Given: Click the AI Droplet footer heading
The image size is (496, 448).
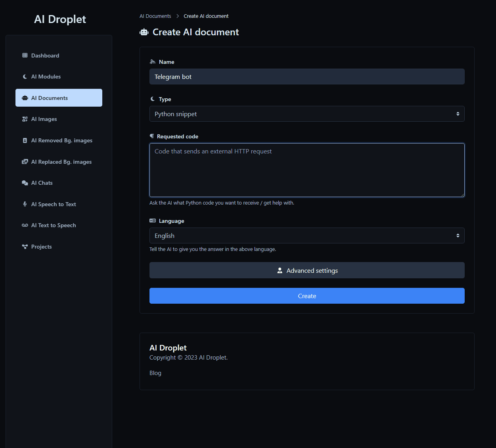Looking at the screenshot, I should tap(168, 348).
